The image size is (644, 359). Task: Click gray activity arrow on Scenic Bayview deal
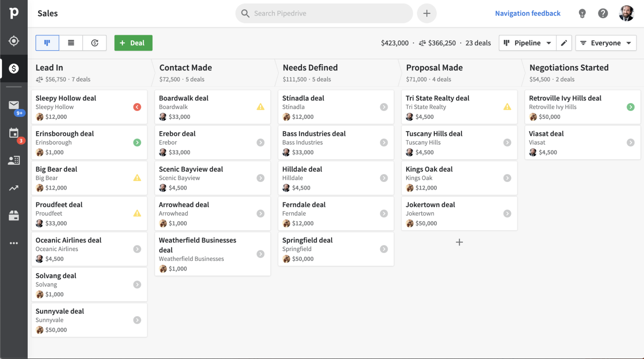click(260, 178)
